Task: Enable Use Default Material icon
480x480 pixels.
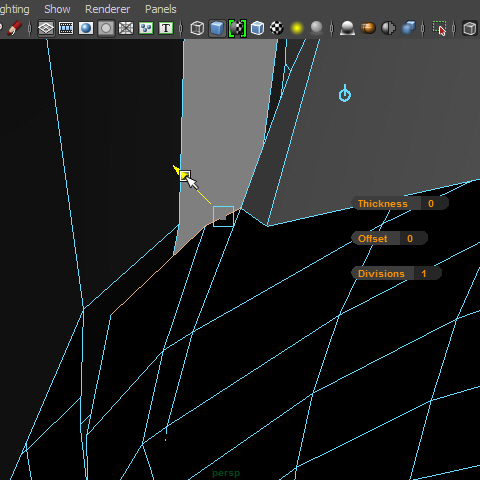Action: (237, 28)
